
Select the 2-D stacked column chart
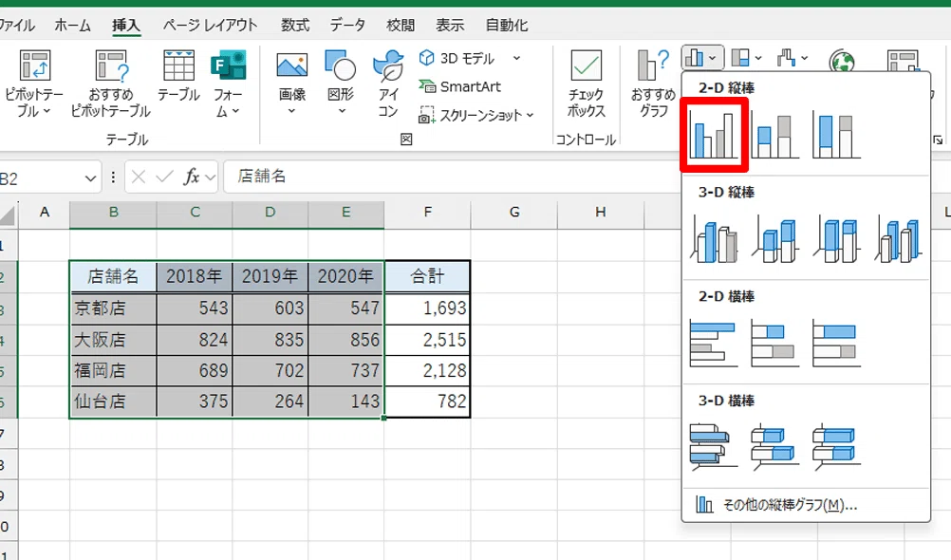[774, 136]
